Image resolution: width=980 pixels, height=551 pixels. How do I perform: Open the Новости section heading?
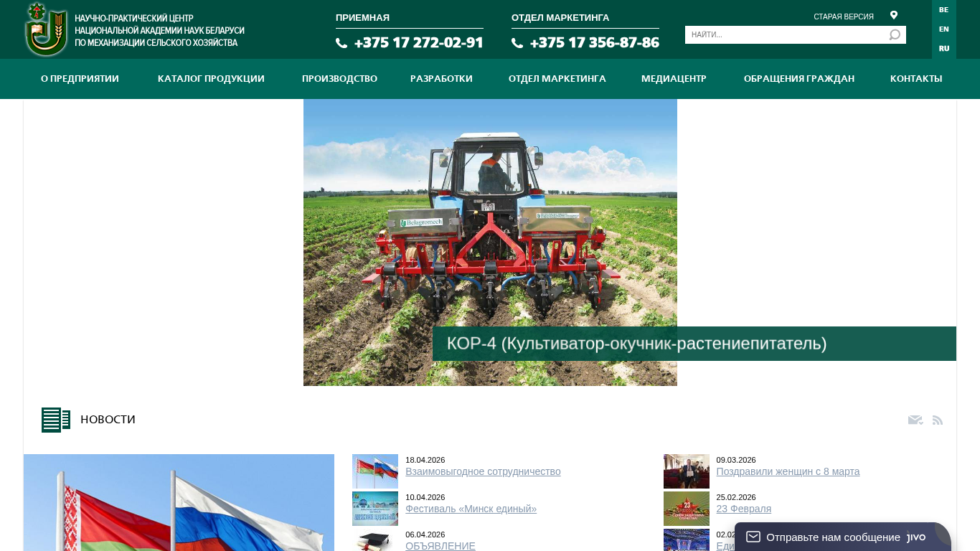tap(108, 420)
